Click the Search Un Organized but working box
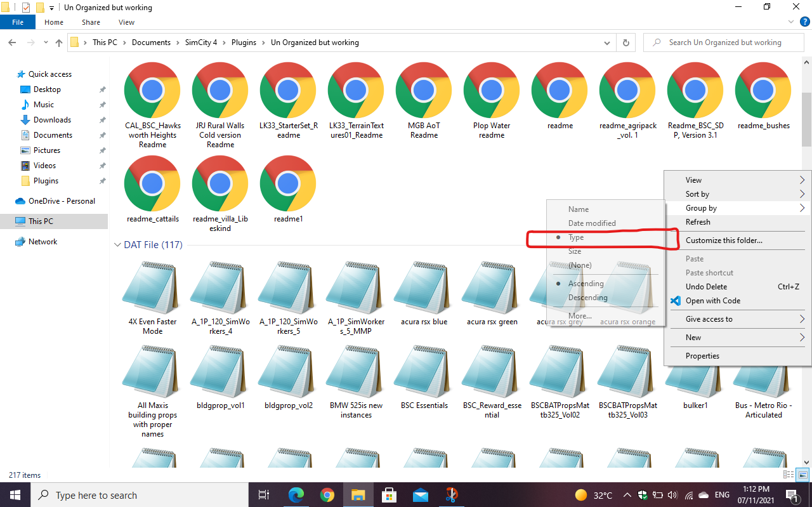Image resolution: width=812 pixels, height=507 pixels. 725,43
